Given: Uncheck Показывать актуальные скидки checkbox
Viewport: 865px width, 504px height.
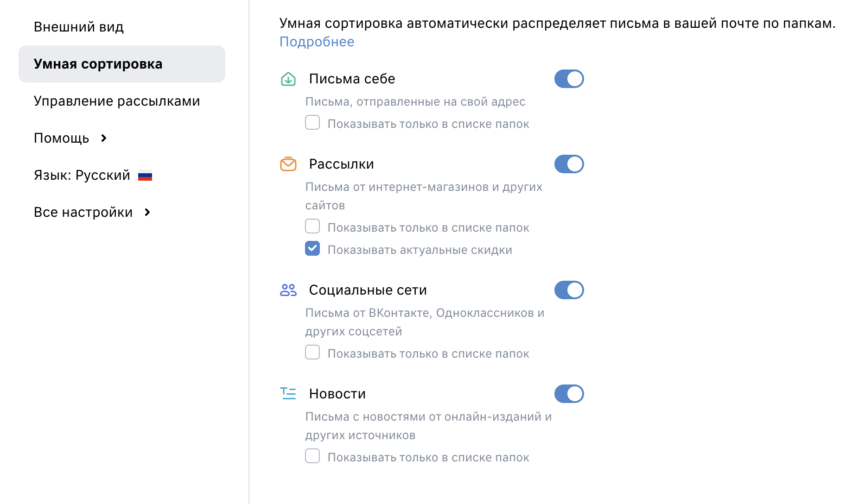Looking at the screenshot, I should coord(312,248).
